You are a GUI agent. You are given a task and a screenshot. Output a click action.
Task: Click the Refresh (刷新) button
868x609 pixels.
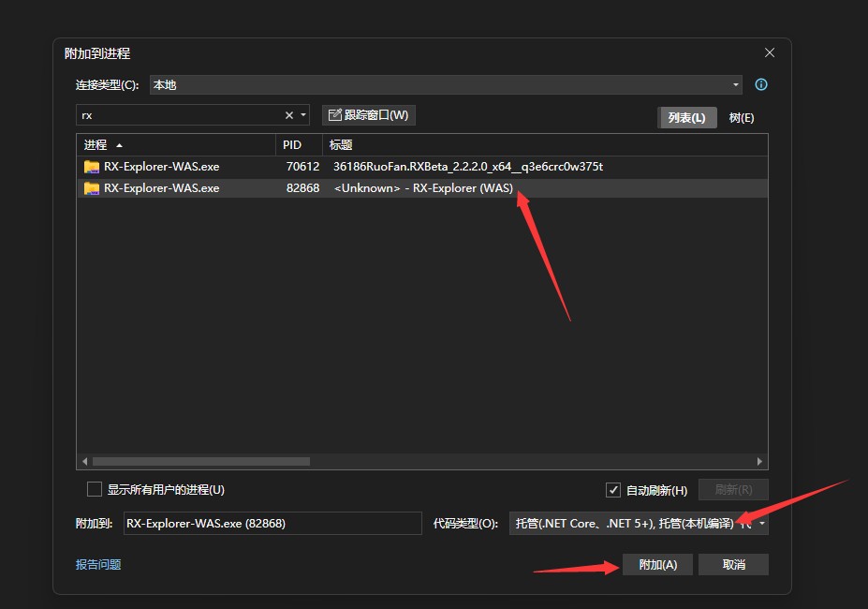point(733,490)
